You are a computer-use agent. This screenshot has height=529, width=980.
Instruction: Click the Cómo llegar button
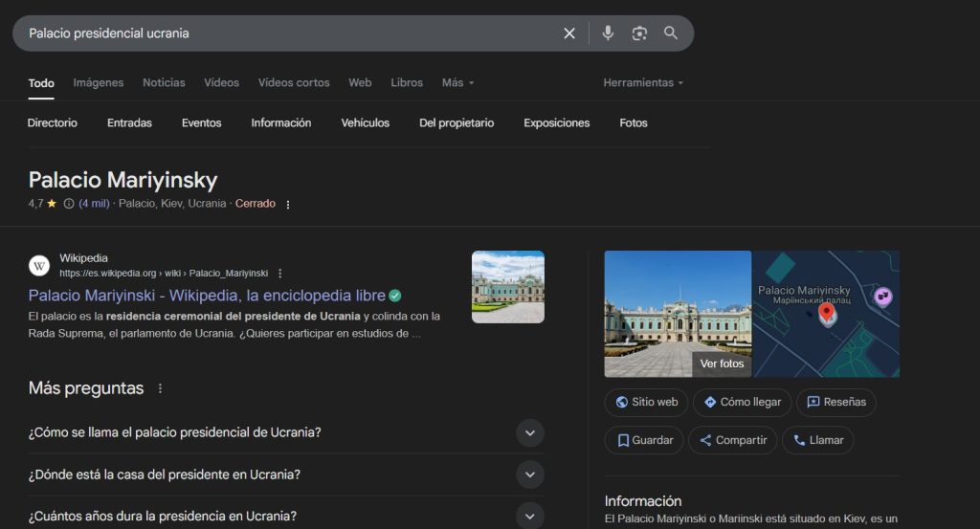coord(742,402)
